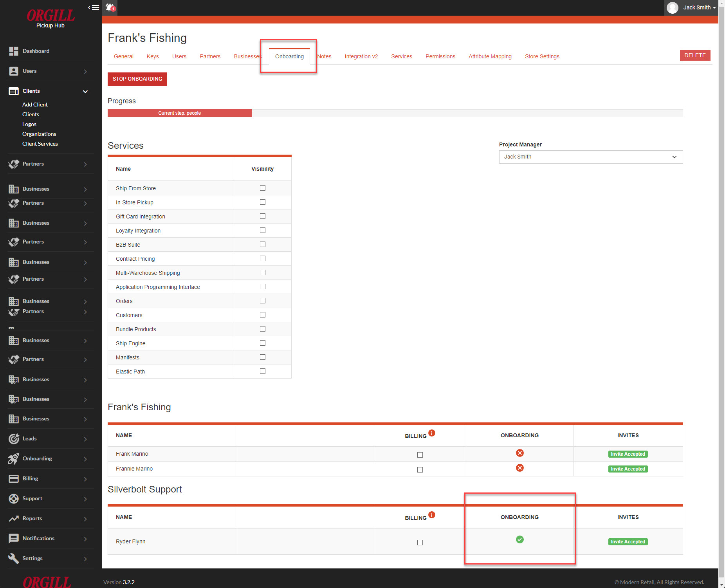Check Ryder Flynn billing checkbox
This screenshot has height=588, width=725.
pyautogui.click(x=420, y=543)
